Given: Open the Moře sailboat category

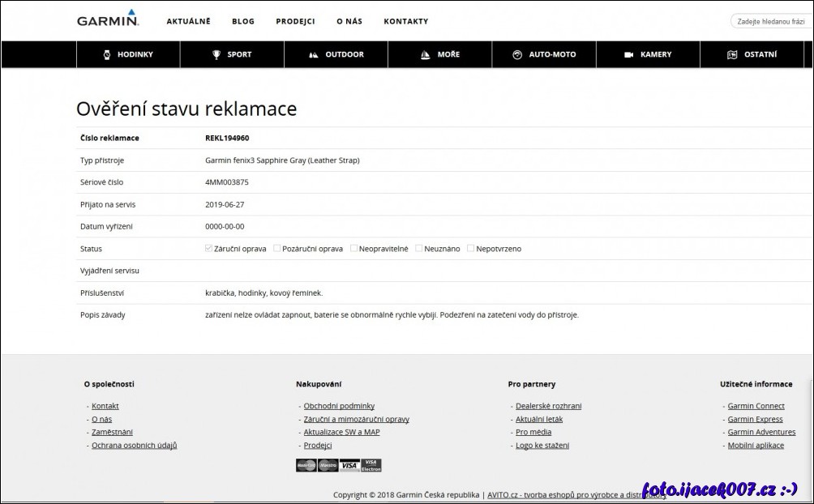Looking at the screenshot, I should coord(439,54).
